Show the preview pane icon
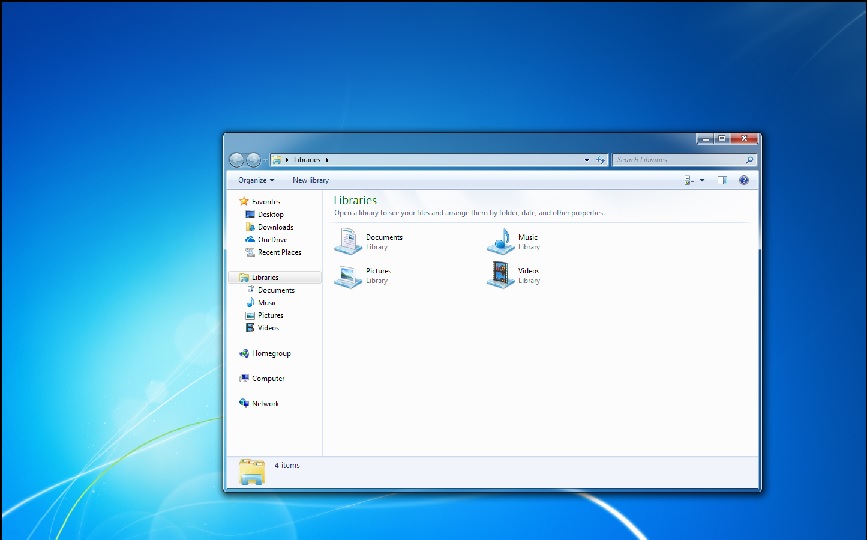Image resolution: width=868 pixels, height=540 pixels. click(x=722, y=181)
